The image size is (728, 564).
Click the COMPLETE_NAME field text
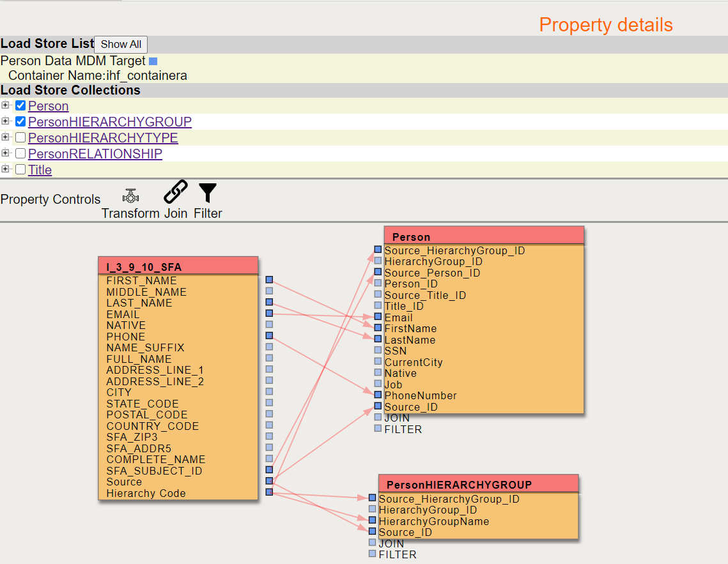155,460
